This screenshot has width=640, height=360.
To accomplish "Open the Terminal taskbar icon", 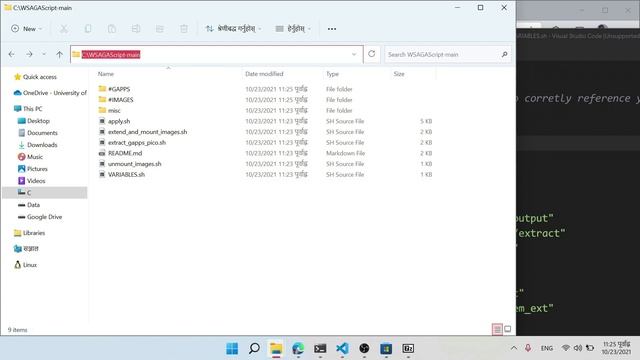I will click(x=320, y=349).
